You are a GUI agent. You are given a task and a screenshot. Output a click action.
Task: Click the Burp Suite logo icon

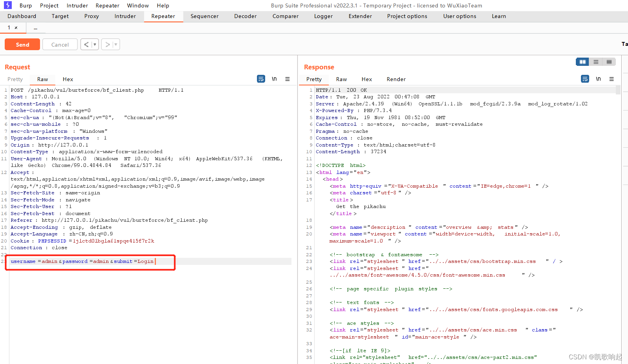7,5
